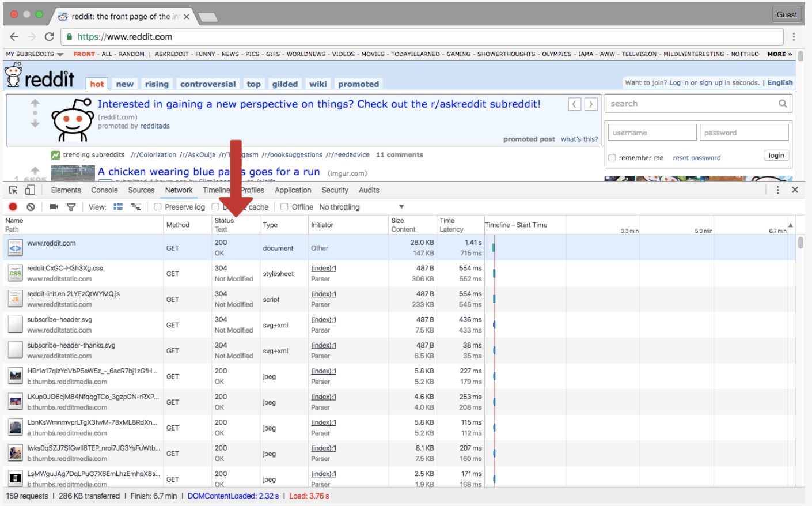Check the Offline checkbox
Screen dimensions: 812x506
pyautogui.click(x=284, y=207)
